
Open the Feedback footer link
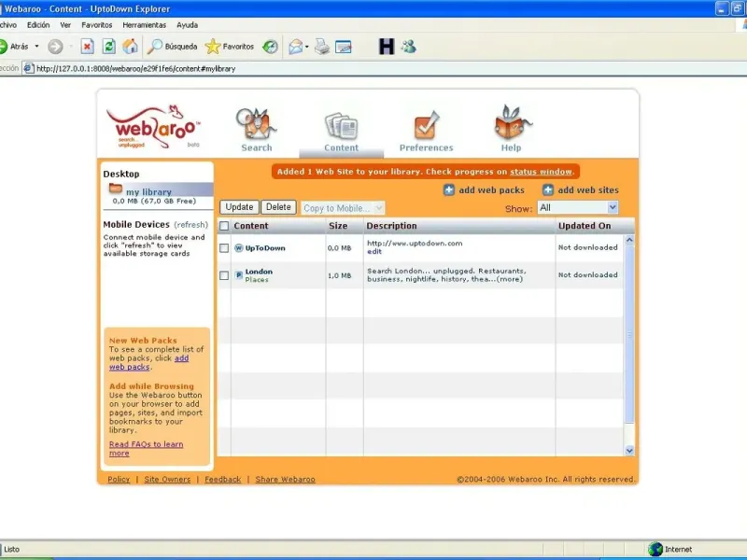point(222,479)
